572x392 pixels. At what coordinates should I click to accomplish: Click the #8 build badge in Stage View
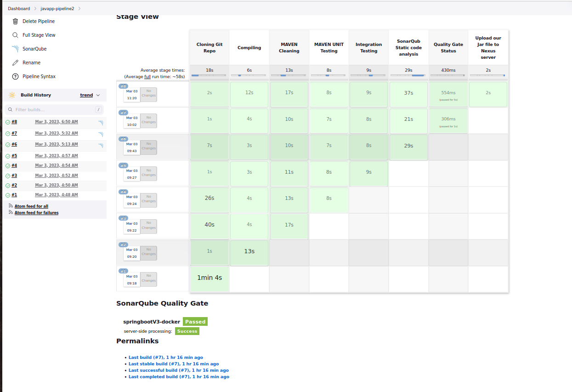tap(123, 86)
